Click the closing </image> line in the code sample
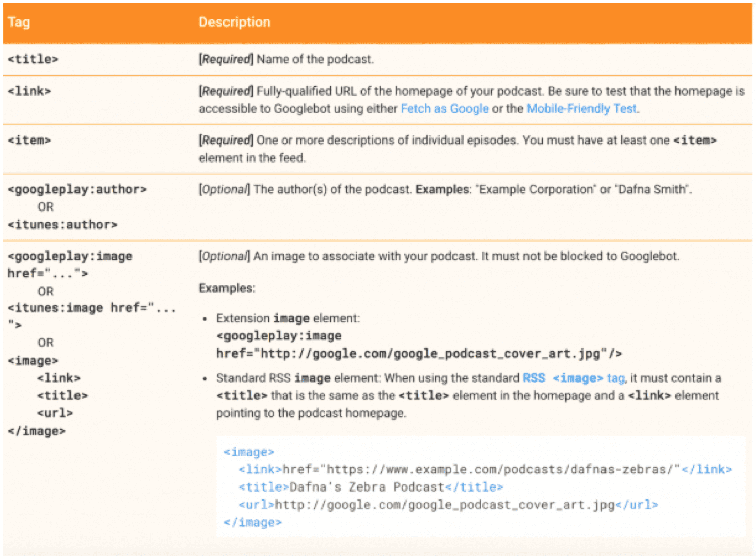 click(253, 523)
